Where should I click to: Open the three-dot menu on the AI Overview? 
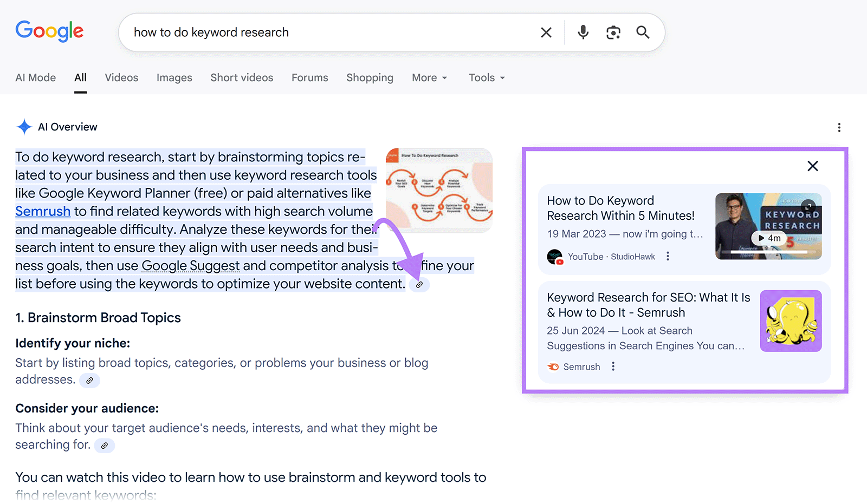tap(839, 127)
